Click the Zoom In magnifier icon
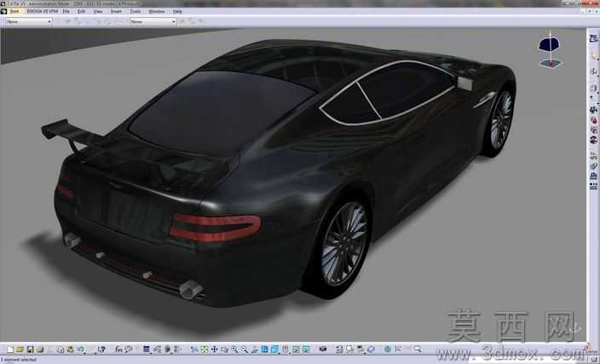The width and height of the screenshot is (600, 364). point(234,350)
